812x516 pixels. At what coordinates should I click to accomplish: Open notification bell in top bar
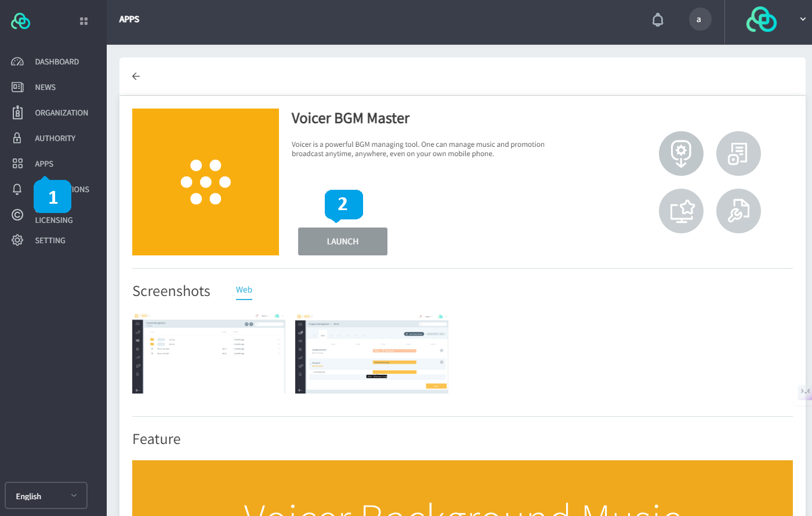point(658,20)
